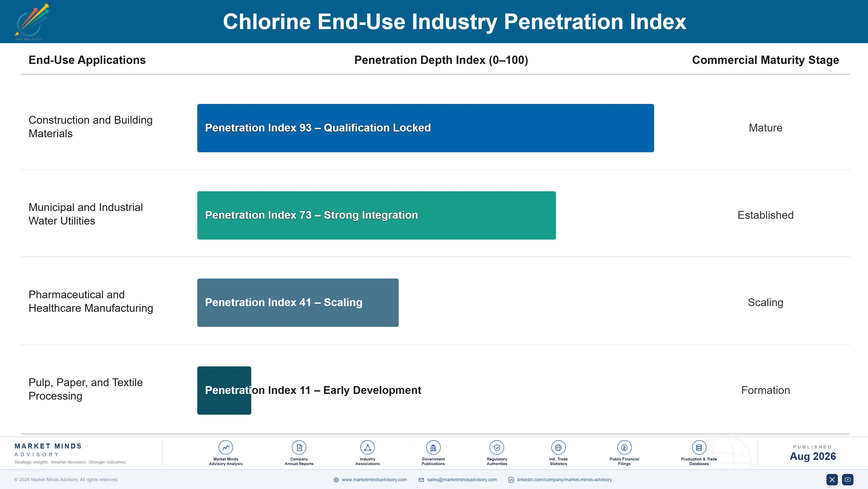This screenshot has width=868, height=489.
Task: Open www.marketmindsadvisory.com link
Action: (x=374, y=480)
